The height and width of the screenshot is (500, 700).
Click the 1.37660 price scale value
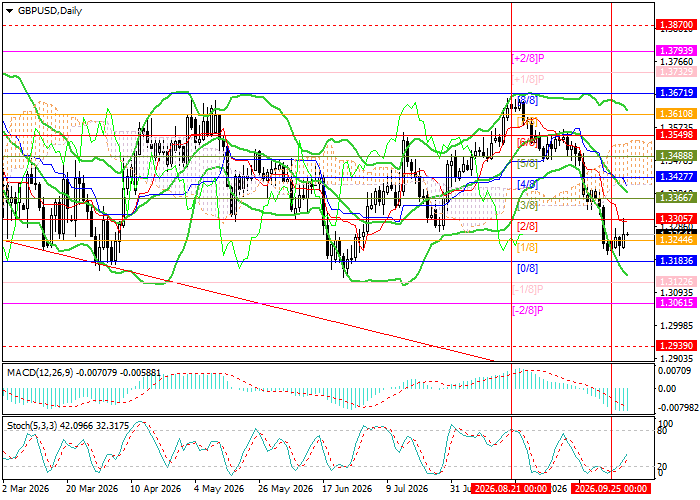point(676,62)
